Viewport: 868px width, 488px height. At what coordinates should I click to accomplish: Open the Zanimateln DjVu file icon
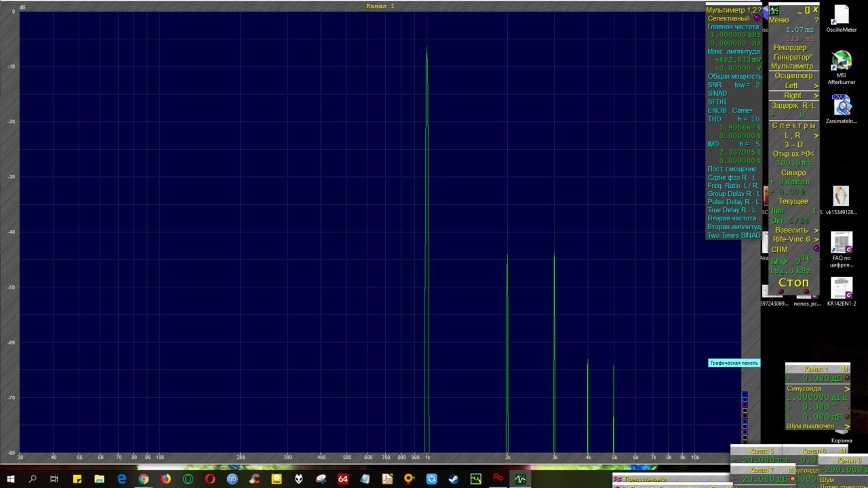click(842, 108)
